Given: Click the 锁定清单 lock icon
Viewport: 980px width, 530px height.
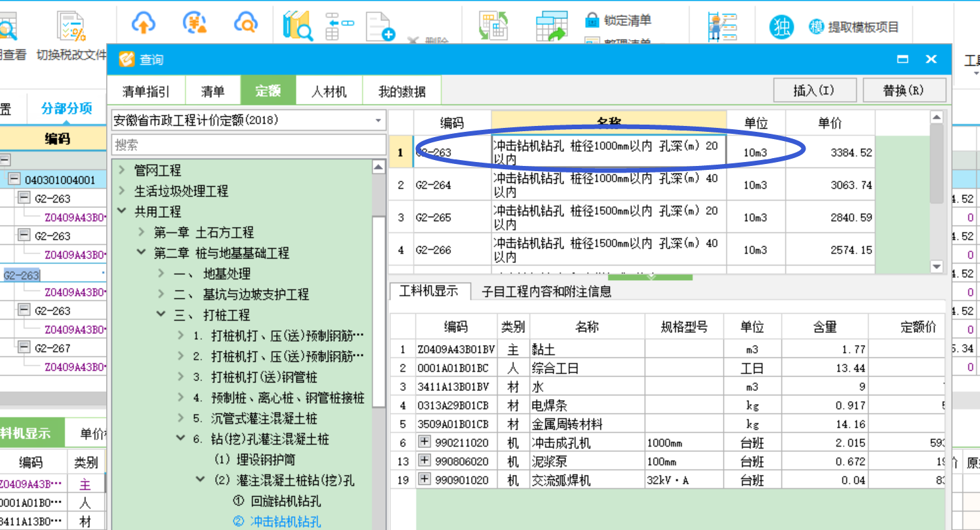Looking at the screenshot, I should click(x=593, y=20).
